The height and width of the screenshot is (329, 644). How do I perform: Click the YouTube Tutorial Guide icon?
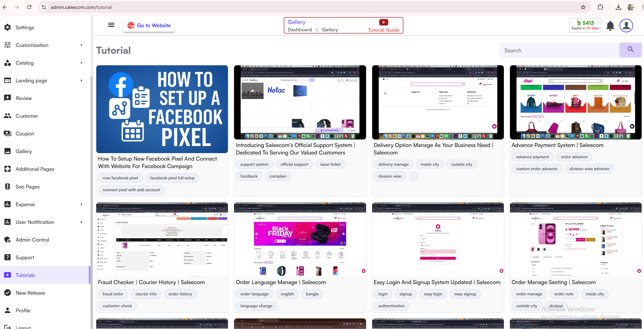[x=383, y=22]
